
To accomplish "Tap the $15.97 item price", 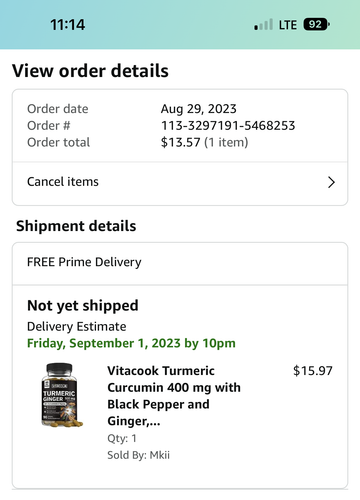I will click(313, 371).
